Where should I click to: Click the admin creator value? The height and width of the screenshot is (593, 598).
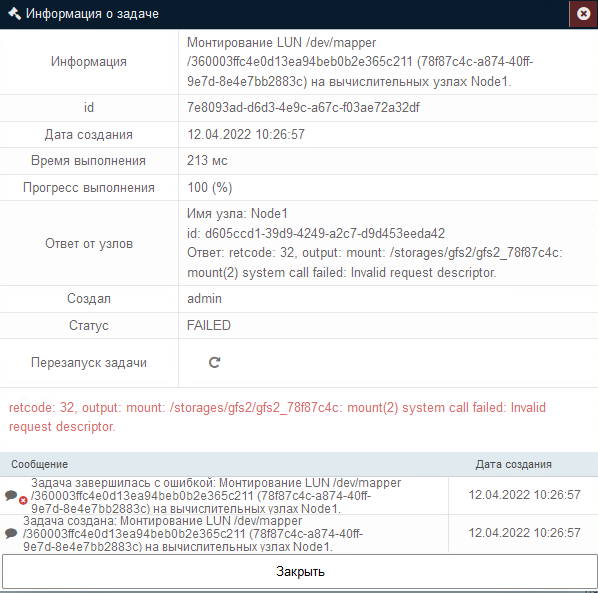(x=204, y=299)
